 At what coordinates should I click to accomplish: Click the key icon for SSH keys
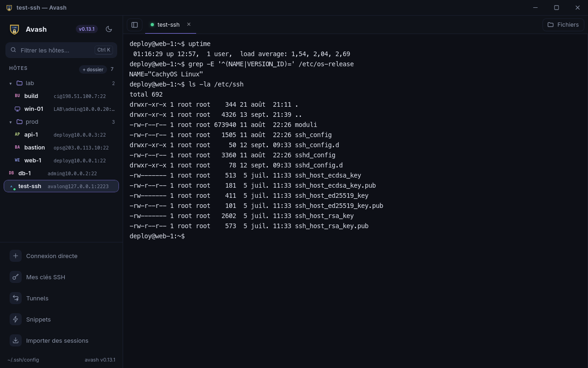coord(16,277)
